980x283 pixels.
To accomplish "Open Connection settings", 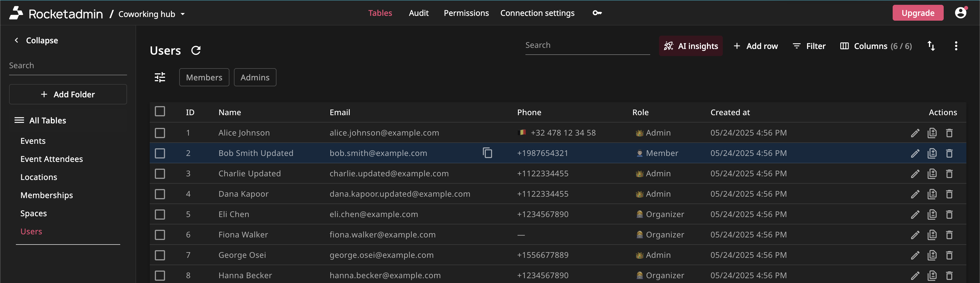I will pyautogui.click(x=537, y=12).
